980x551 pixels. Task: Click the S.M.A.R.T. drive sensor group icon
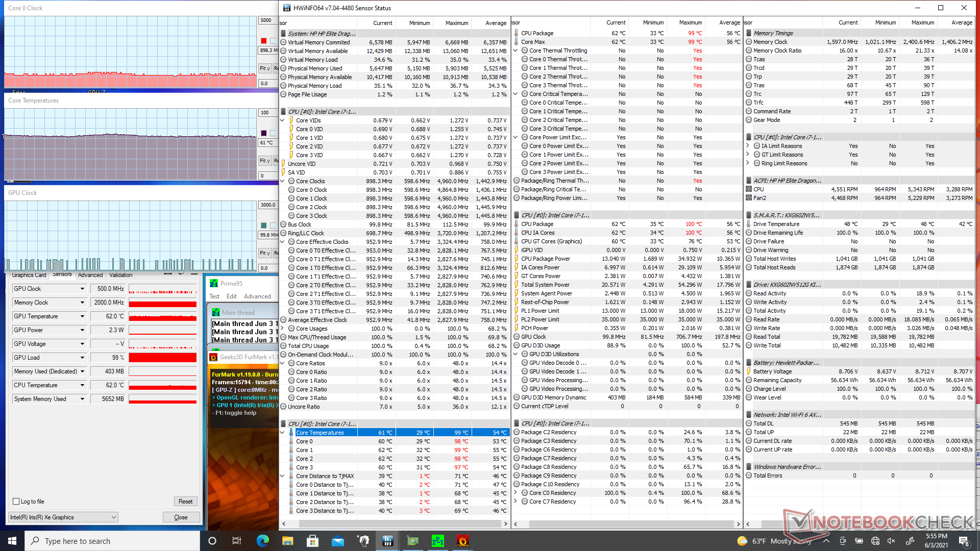[x=749, y=215]
